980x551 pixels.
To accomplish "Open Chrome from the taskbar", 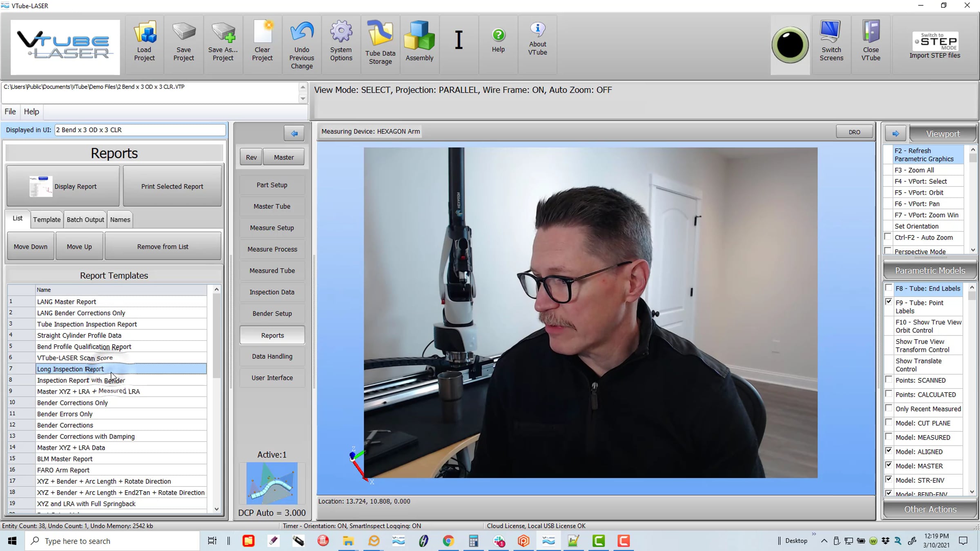I will (x=448, y=541).
